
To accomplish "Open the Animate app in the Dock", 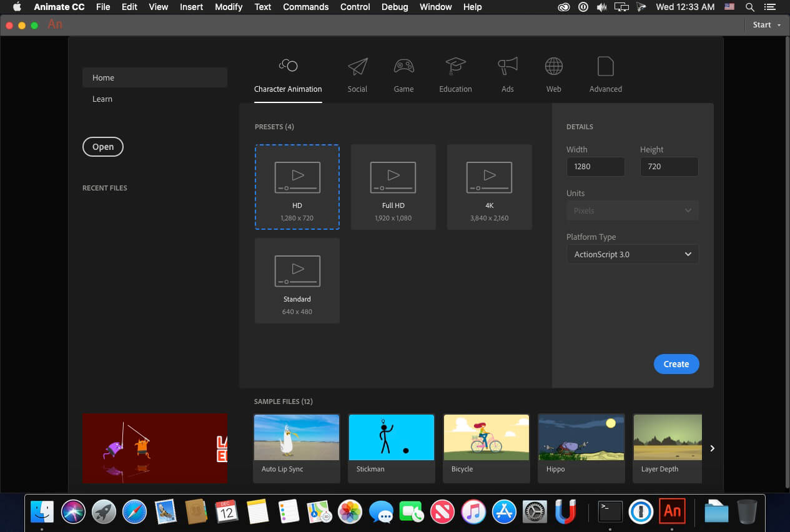I will click(x=672, y=511).
